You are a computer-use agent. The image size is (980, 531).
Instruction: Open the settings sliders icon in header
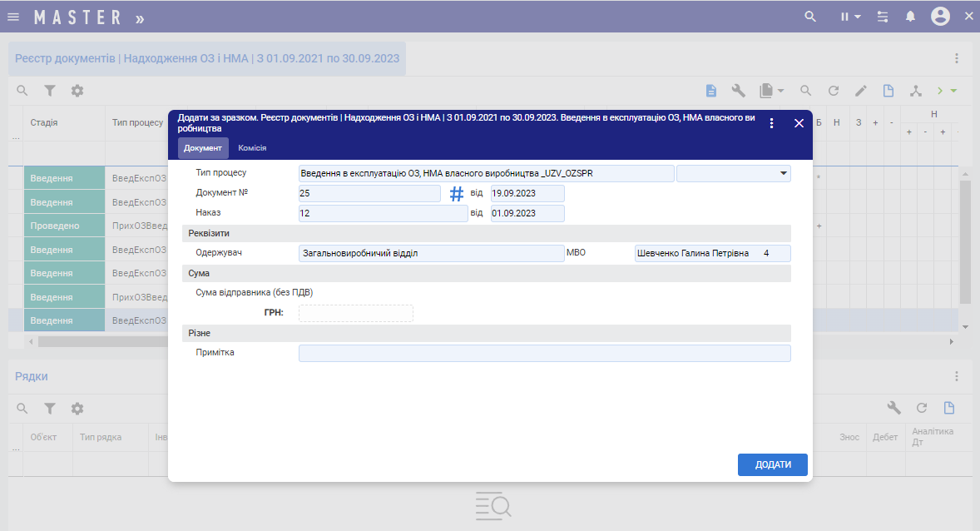(x=883, y=17)
